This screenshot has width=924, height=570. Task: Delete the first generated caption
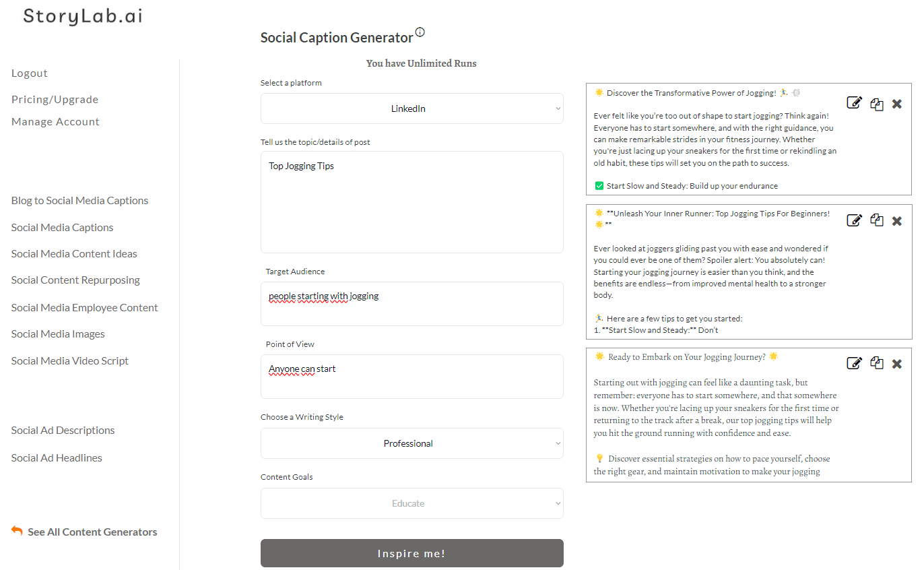(897, 104)
